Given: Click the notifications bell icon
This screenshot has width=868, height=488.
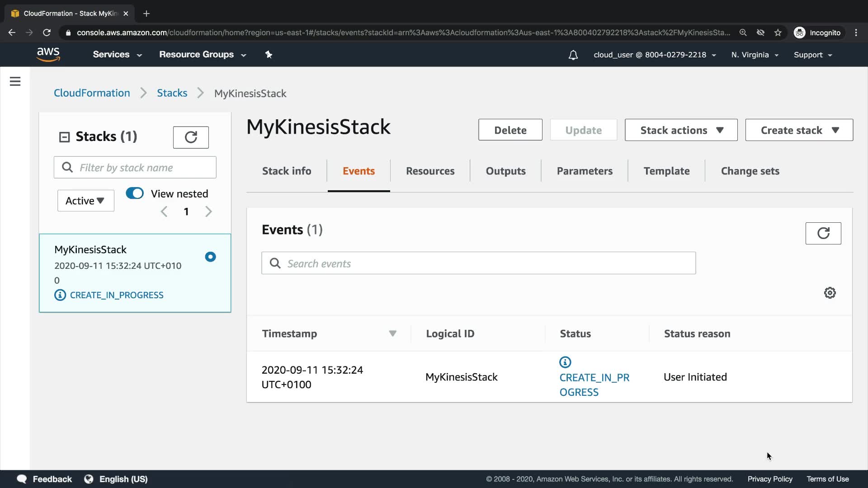Looking at the screenshot, I should click(x=573, y=55).
